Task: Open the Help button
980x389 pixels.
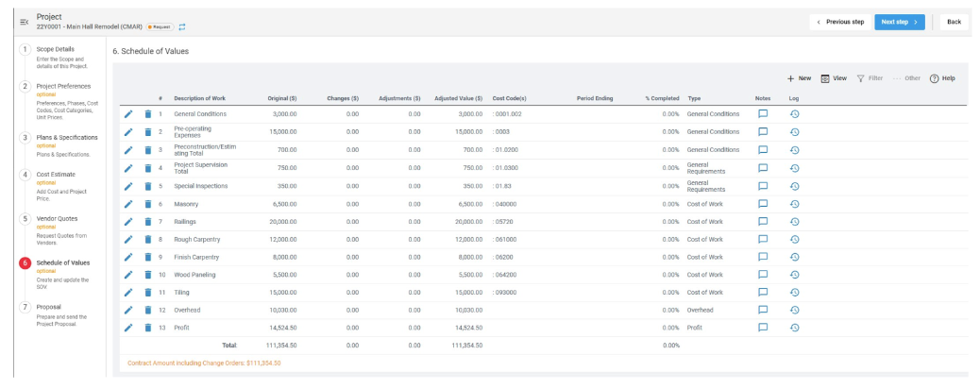Action: pyautogui.click(x=942, y=78)
